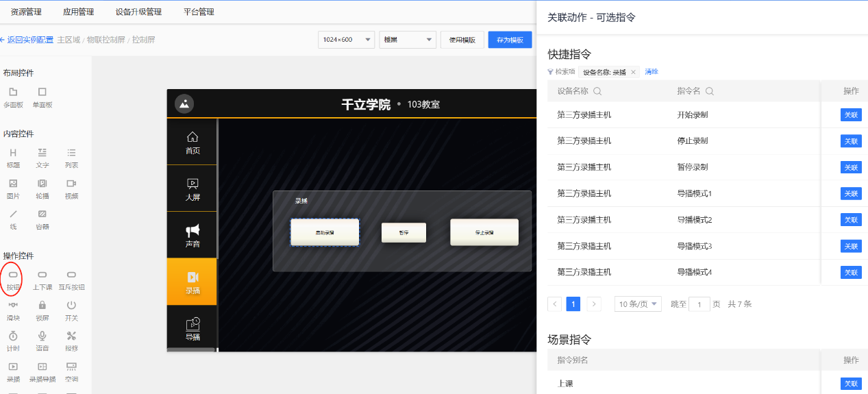
Task: Click the 首页 home icon in preview
Action: (x=193, y=137)
